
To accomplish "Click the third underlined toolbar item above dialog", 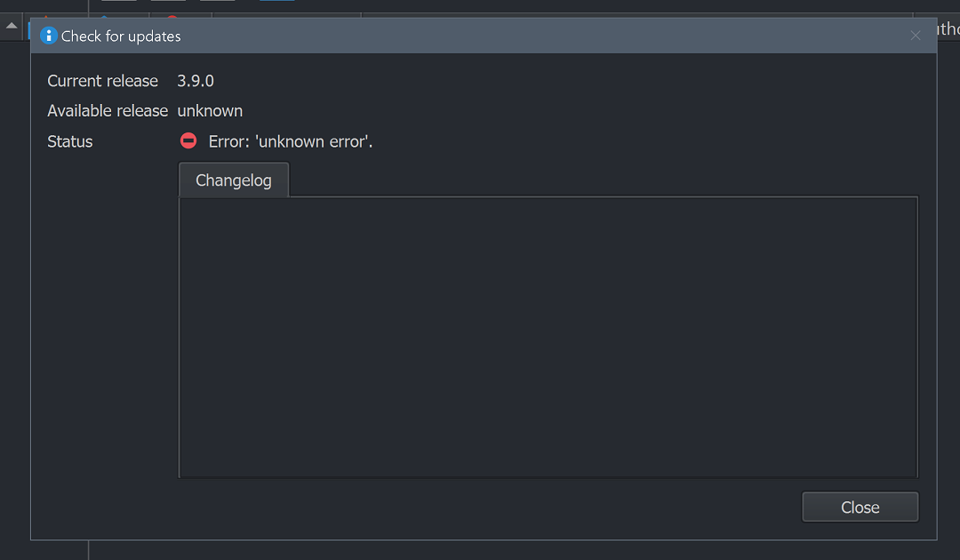I will [x=218, y=1].
